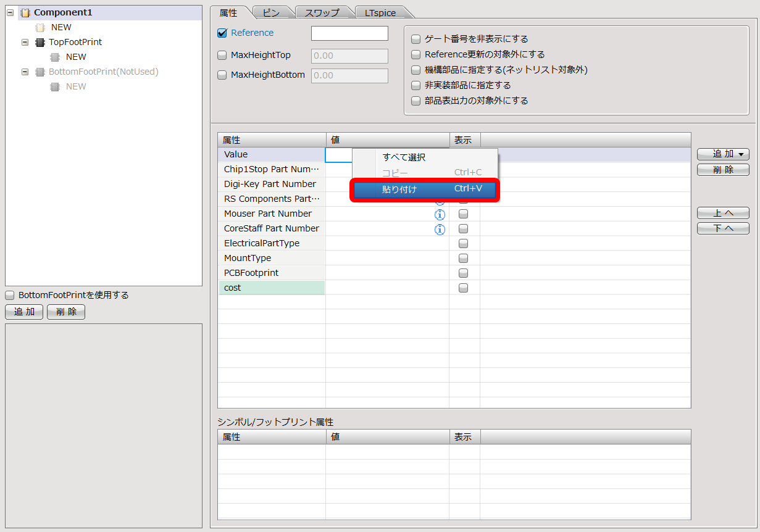Collapse the Component1 tree node

click(x=10, y=12)
